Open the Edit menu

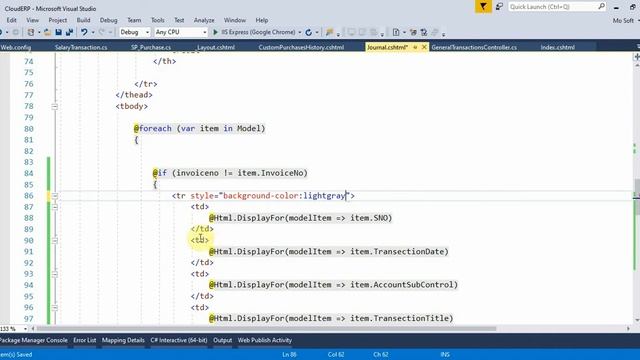pos(11,20)
